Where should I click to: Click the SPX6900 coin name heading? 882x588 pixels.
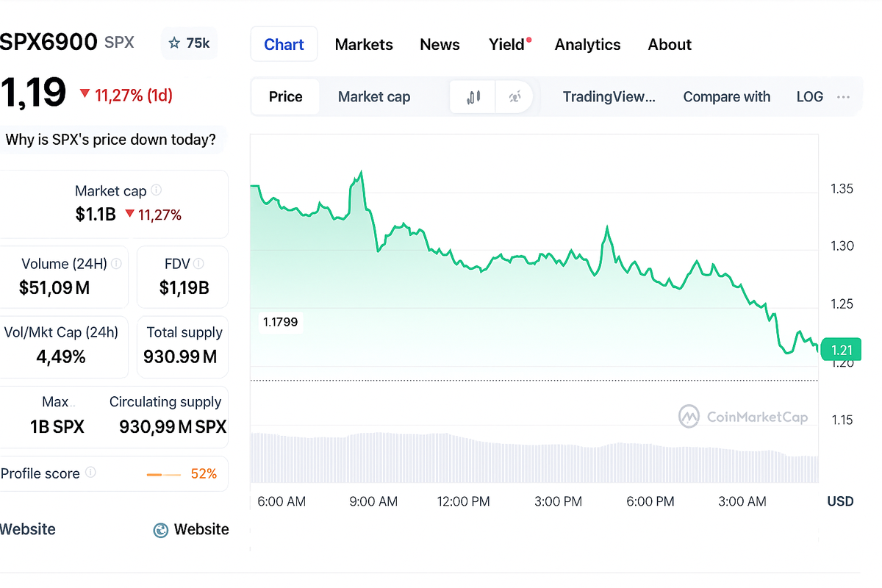click(49, 42)
